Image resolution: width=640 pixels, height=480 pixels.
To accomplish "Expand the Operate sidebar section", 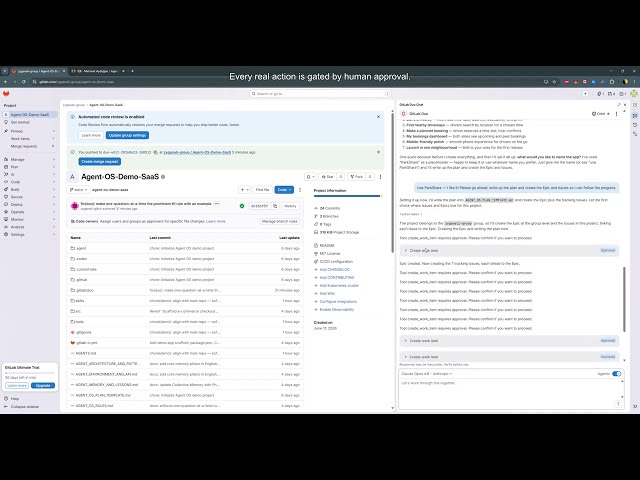I will (29, 212).
